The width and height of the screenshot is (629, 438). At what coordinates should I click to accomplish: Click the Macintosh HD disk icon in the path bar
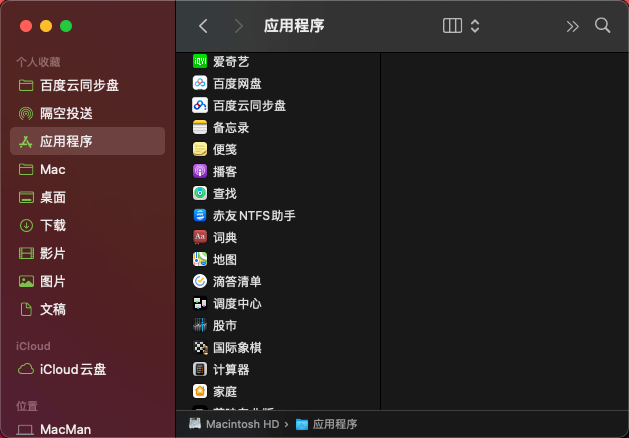(x=195, y=424)
